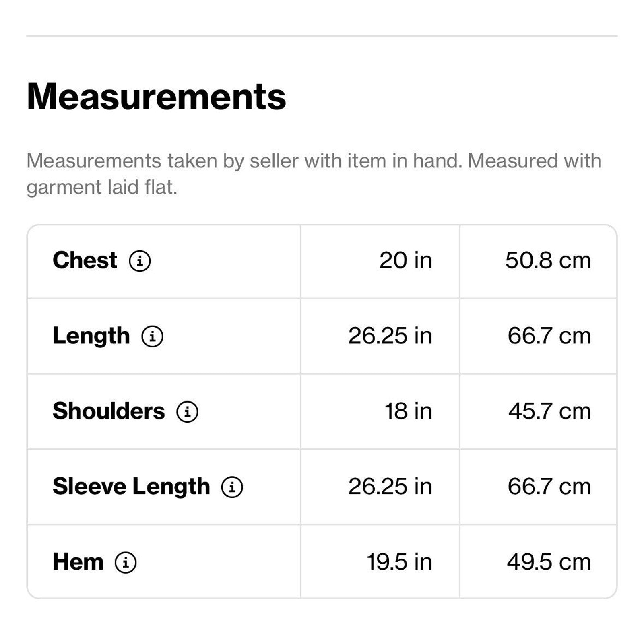
Task: Click the Shoulders row label
Action: [109, 411]
